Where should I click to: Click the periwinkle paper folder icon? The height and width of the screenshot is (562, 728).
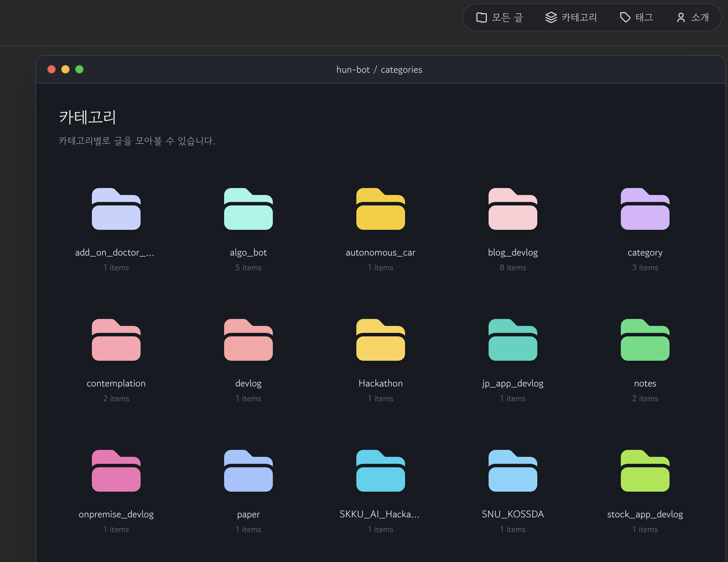248,471
